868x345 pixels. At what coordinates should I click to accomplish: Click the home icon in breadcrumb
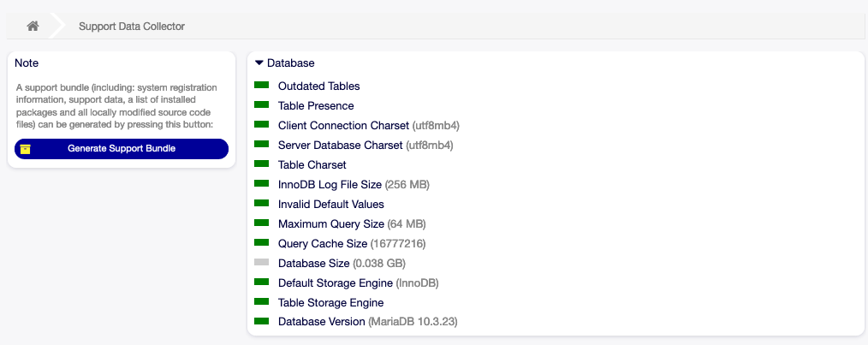pyautogui.click(x=33, y=26)
